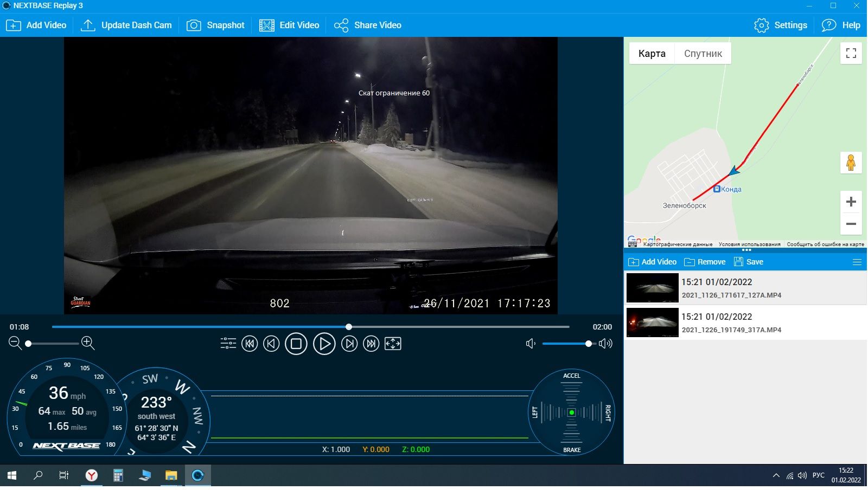The height and width of the screenshot is (490, 868).
Task: Mute audio using the low volume speaker icon
Action: [x=531, y=344]
